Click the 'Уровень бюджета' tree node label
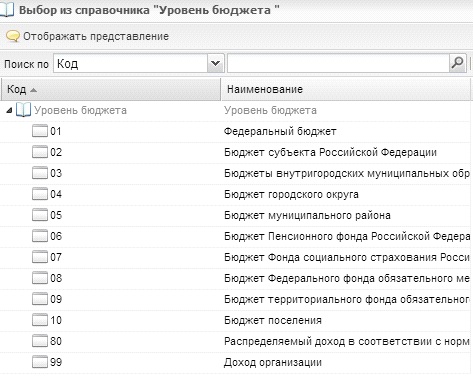The image size is (473, 377). click(x=80, y=110)
